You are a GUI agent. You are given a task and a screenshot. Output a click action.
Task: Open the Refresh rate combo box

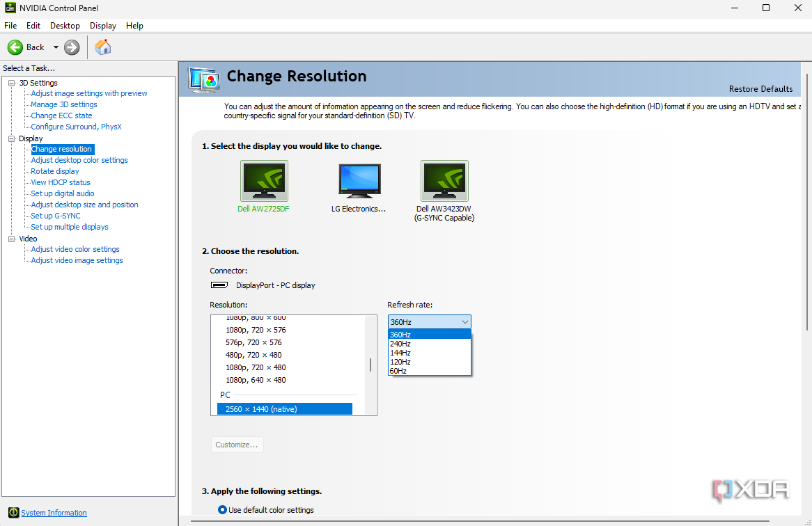[x=429, y=322]
